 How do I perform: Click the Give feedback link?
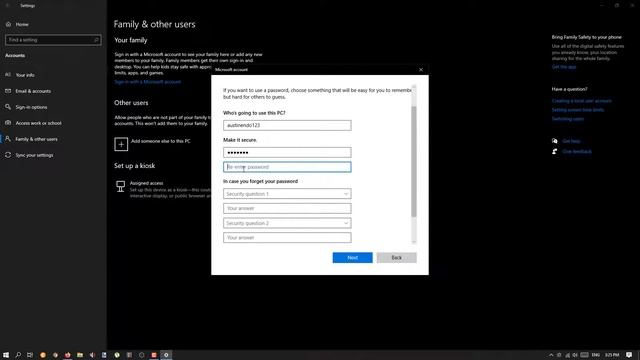point(577,151)
